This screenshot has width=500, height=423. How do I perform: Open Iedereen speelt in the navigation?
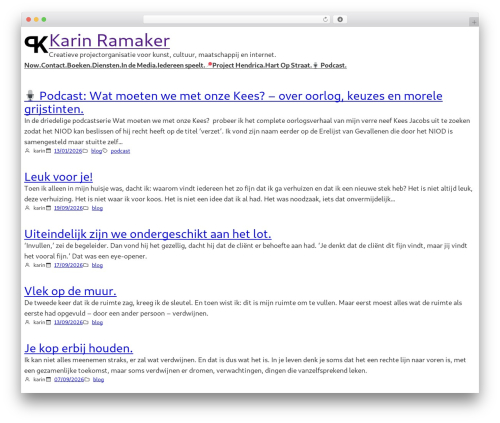click(181, 65)
